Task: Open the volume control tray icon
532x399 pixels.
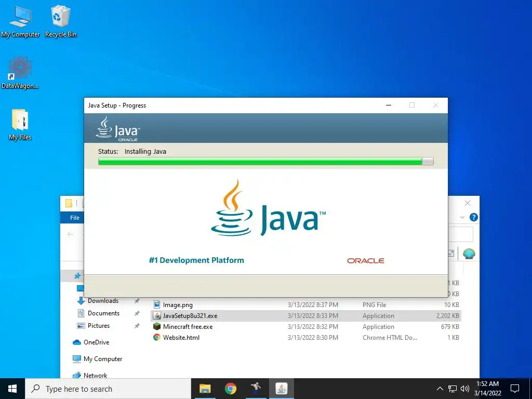Action: 465,389
